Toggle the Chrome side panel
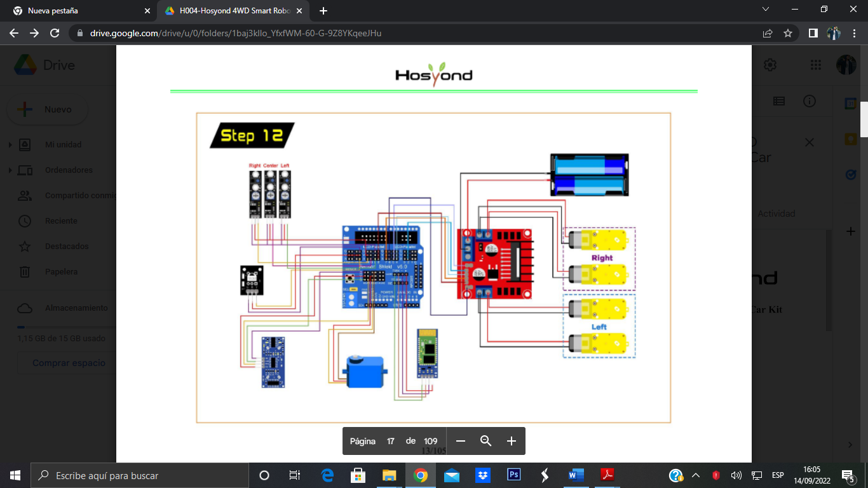The height and width of the screenshot is (488, 868). tap(813, 33)
